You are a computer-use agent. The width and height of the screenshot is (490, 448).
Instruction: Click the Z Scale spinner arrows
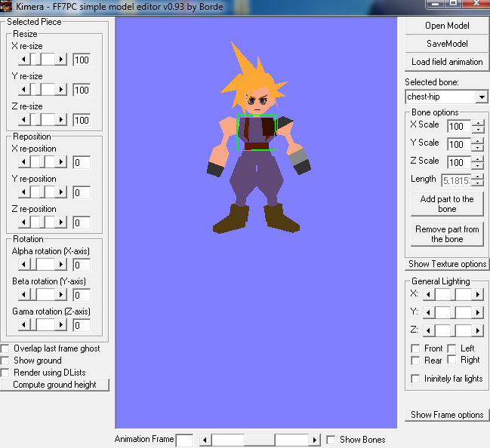pos(477,162)
